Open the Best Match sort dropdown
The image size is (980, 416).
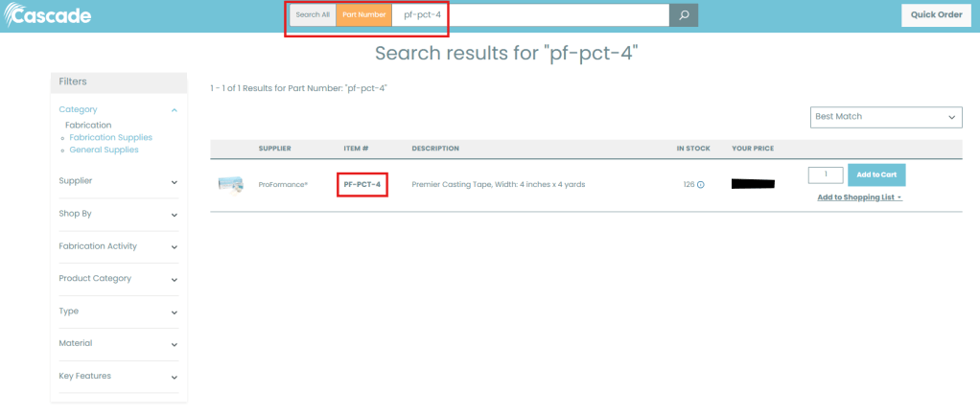(886, 117)
